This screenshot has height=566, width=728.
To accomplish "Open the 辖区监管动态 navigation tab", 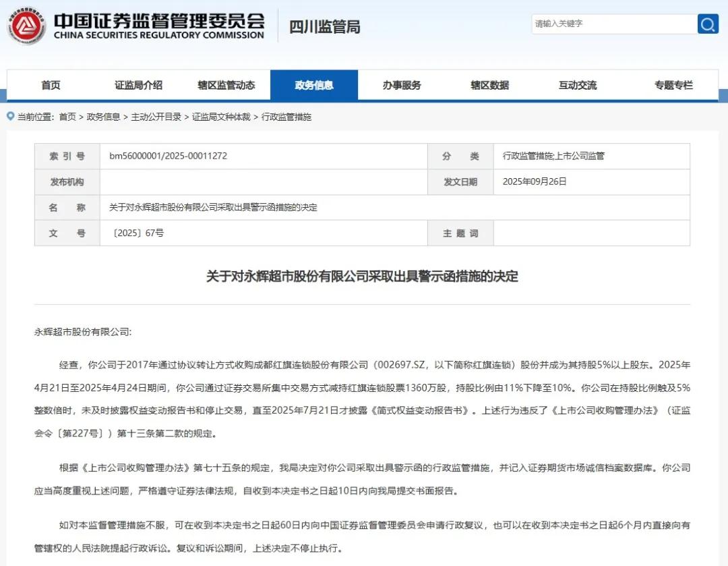I will click(226, 85).
